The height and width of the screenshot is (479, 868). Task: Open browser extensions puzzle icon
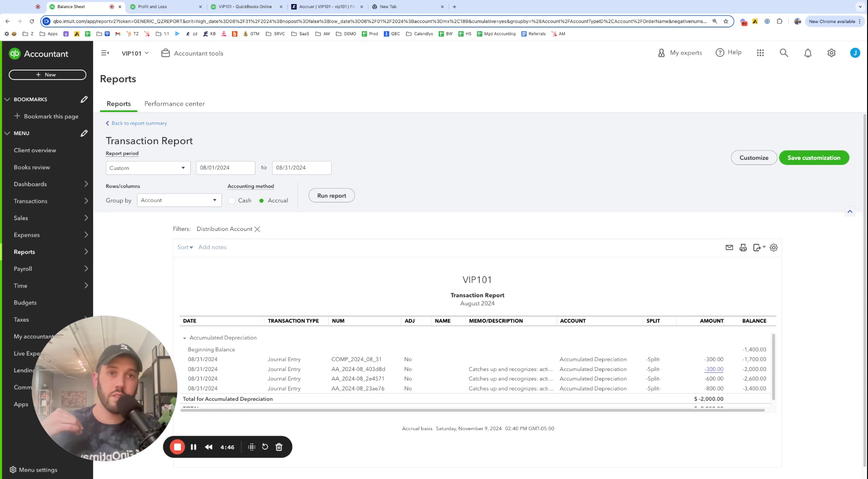coord(779,21)
